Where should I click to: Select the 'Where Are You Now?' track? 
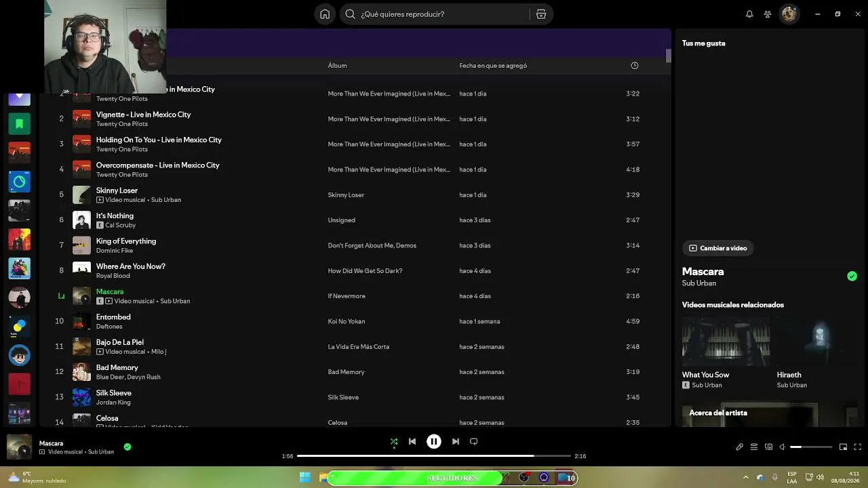(130, 266)
